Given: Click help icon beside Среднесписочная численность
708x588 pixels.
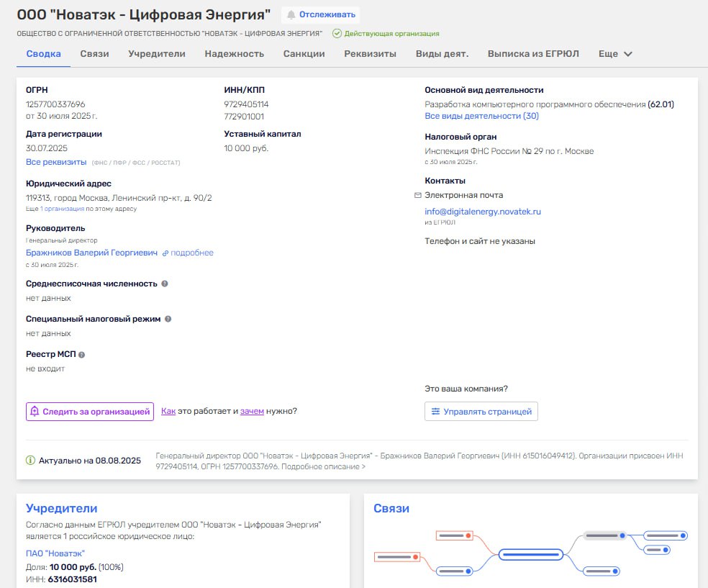Looking at the screenshot, I should tap(165, 284).
